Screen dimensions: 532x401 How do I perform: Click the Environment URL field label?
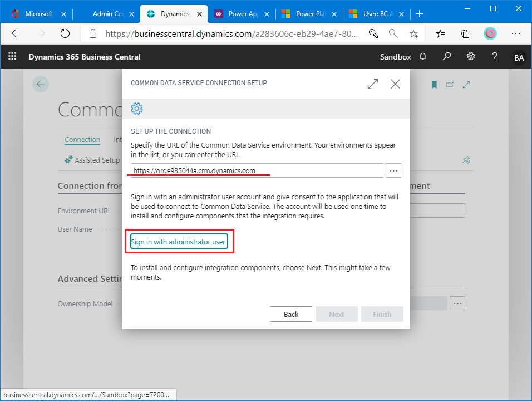point(84,211)
